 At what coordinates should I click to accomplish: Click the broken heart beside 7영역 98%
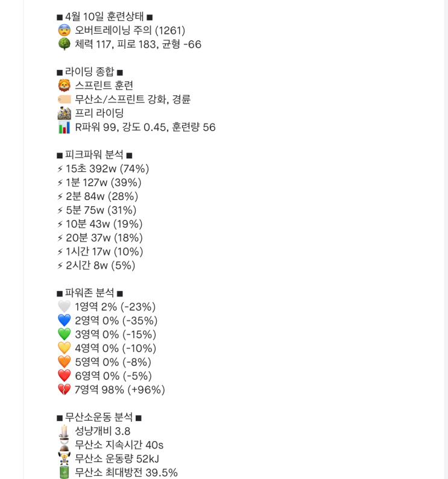click(64, 390)
